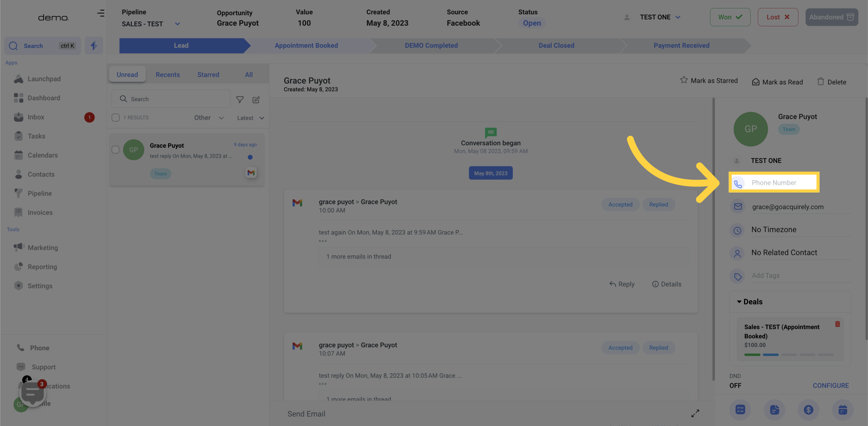
Task: Open the SALES - TEST pipeline dropdown
Action: coord(151,24)
